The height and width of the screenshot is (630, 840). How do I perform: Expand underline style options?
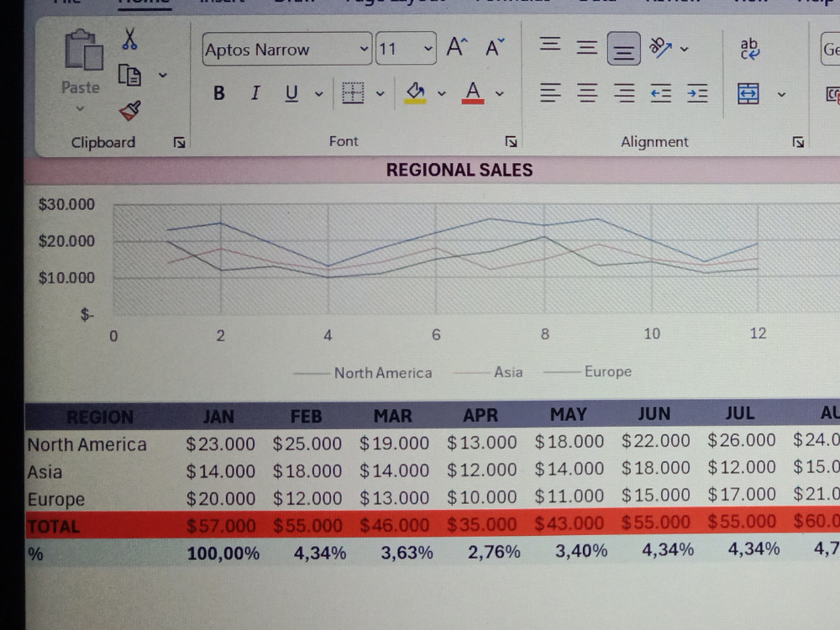tap(318, 94)
